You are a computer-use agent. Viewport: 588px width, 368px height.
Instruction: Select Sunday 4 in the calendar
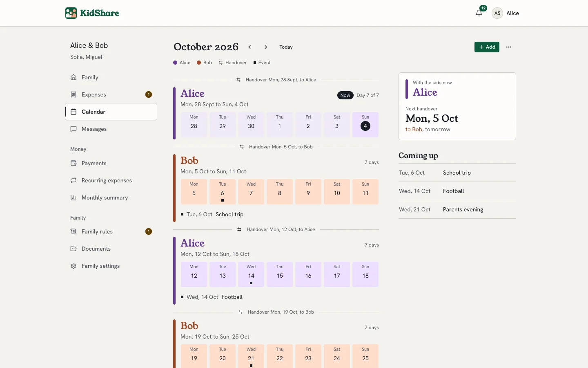(365, 125)
